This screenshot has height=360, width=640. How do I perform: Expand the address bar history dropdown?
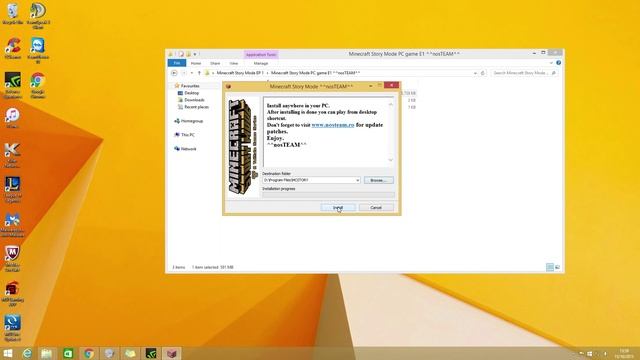475,73
